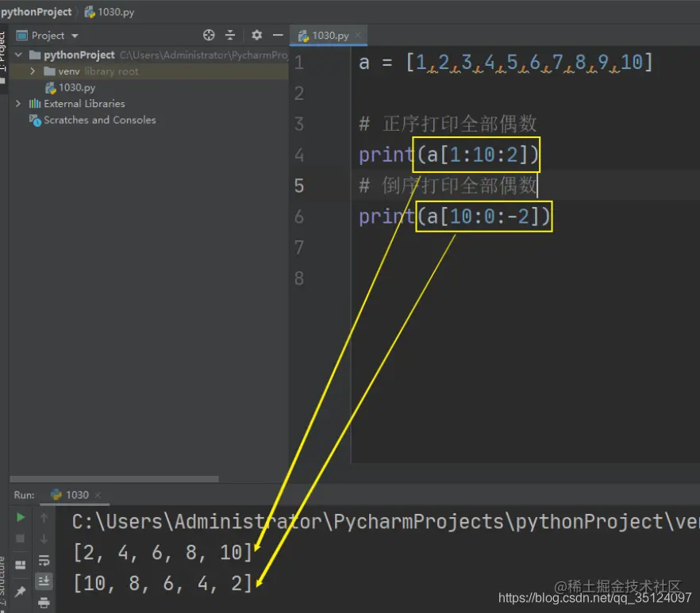Close the 1030 run tab
This screenshot has width=700, height=613.
click(98, 495)
